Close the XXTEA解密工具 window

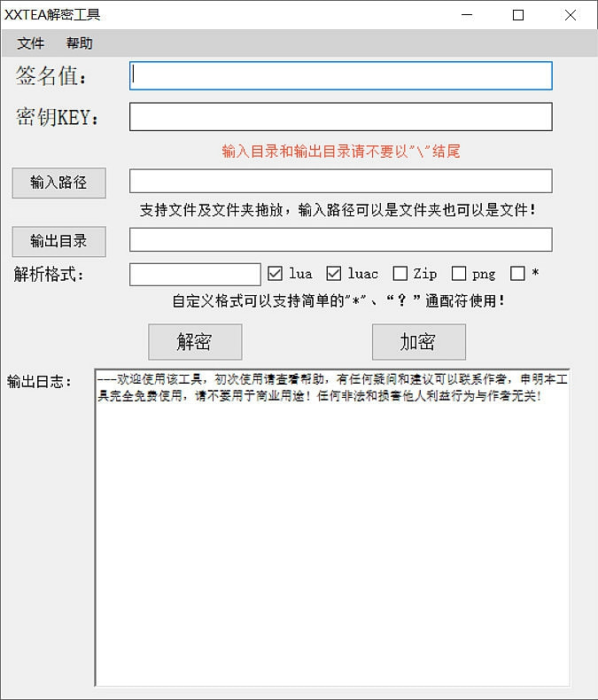pyautogui.click(x=571, y=15)
